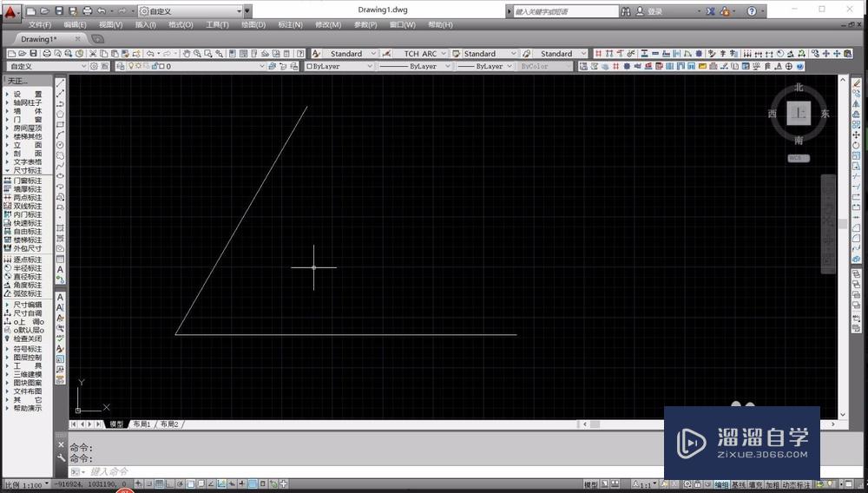Open the 绘图(D) menu
868x493 pixels.
[253, 25]
